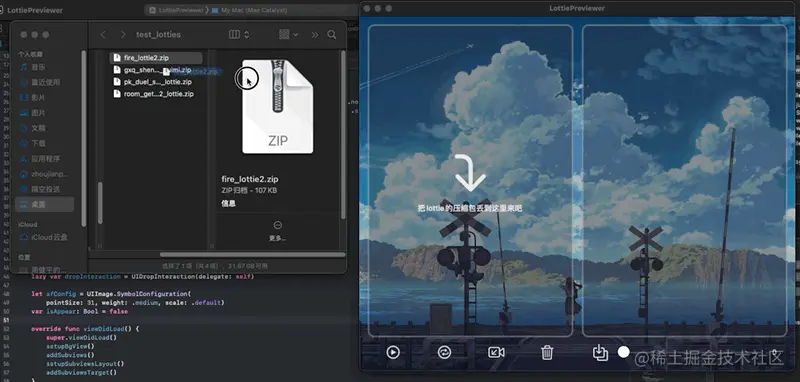Click the viewDidLoad function line in Xcode

(85, 328)
